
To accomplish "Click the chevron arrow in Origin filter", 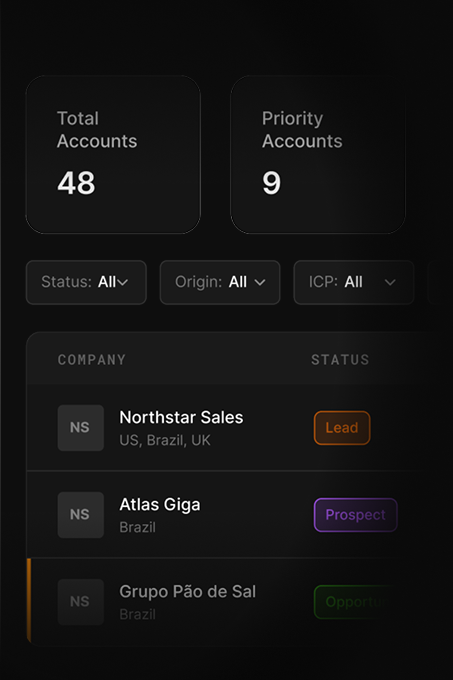I will tap(260, 283).
